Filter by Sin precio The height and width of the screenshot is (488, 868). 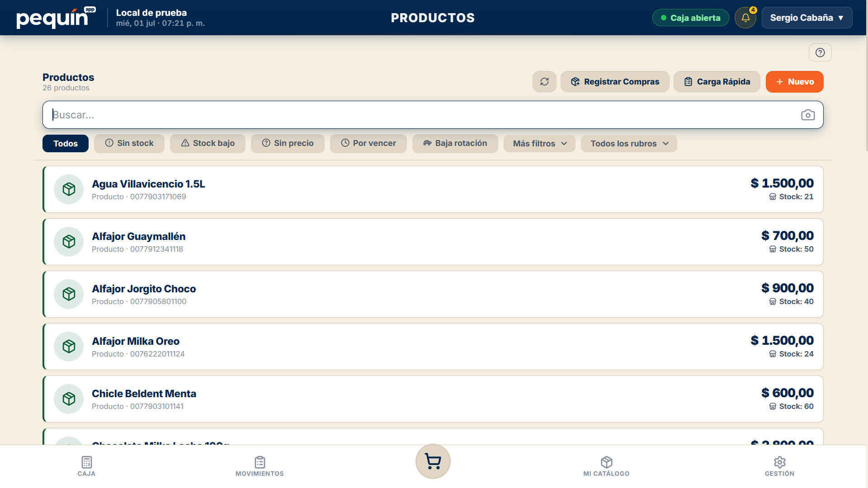tap(288, 144)
